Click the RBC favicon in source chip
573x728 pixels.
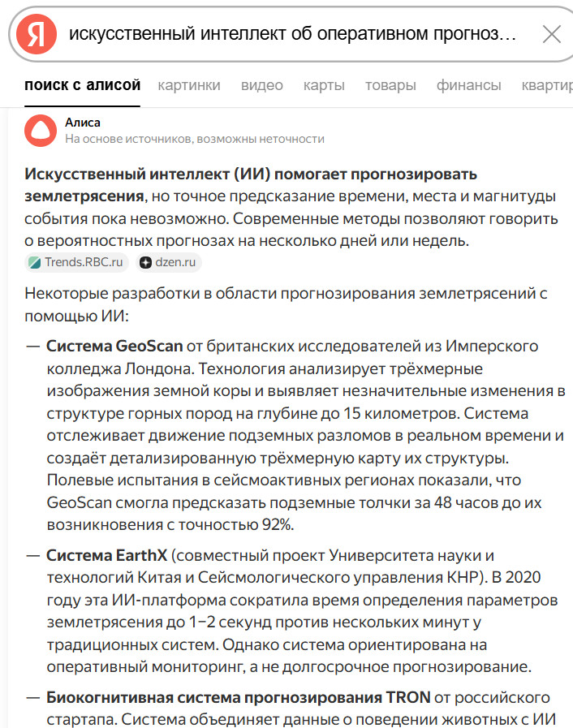35,262
